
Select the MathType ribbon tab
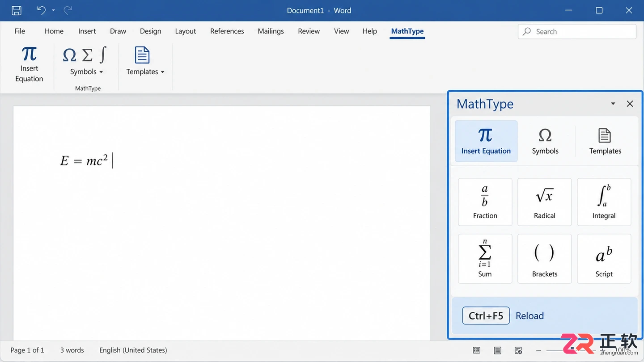[407, 31]
